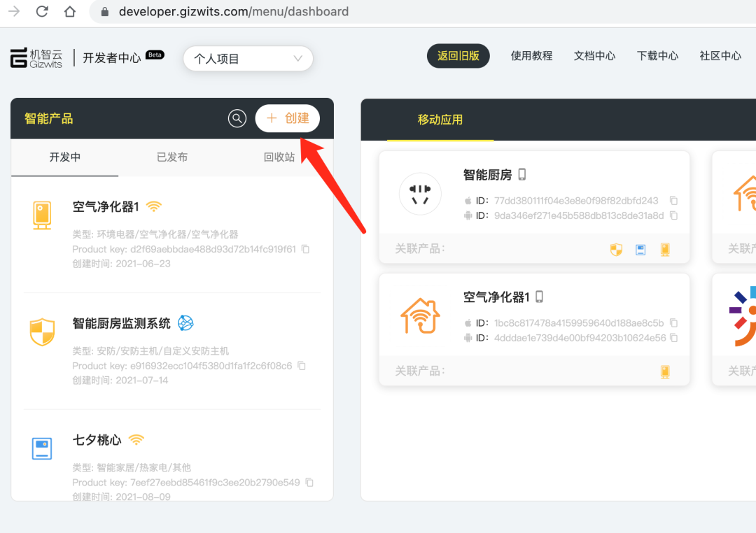
Task: Click the browser home button
Action: pos(69,11)
